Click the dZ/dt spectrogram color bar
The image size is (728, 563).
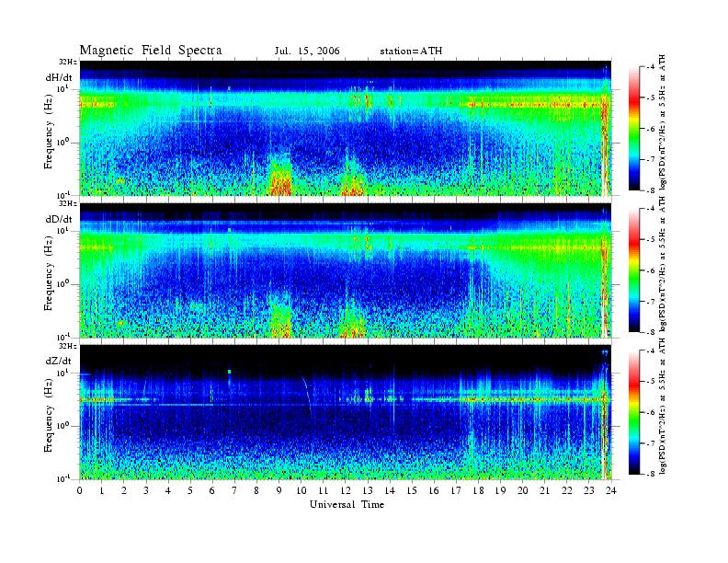[x=634, y=412]
